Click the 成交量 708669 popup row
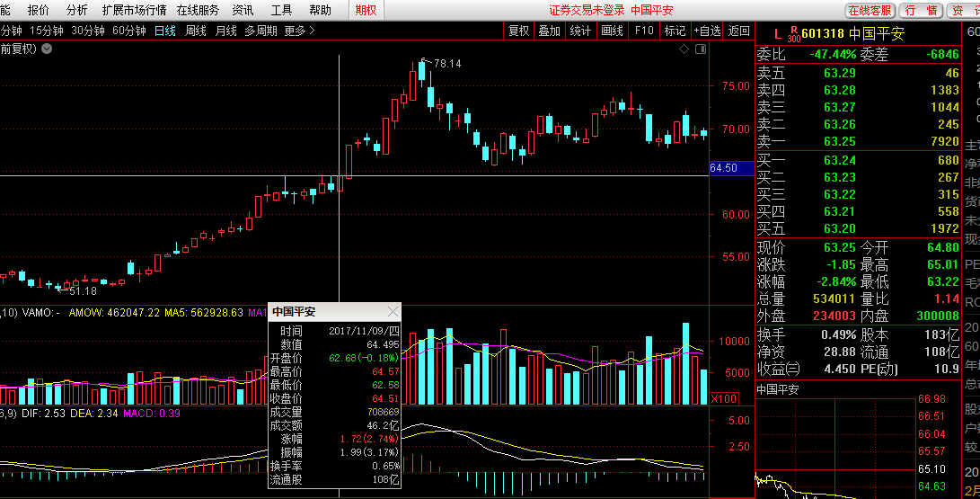980x499 pixels. click(334, 412)
